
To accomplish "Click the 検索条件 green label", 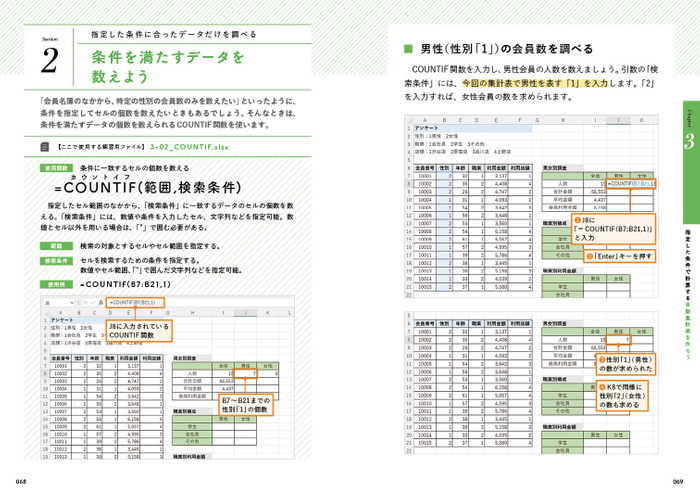I will (56, 261).
